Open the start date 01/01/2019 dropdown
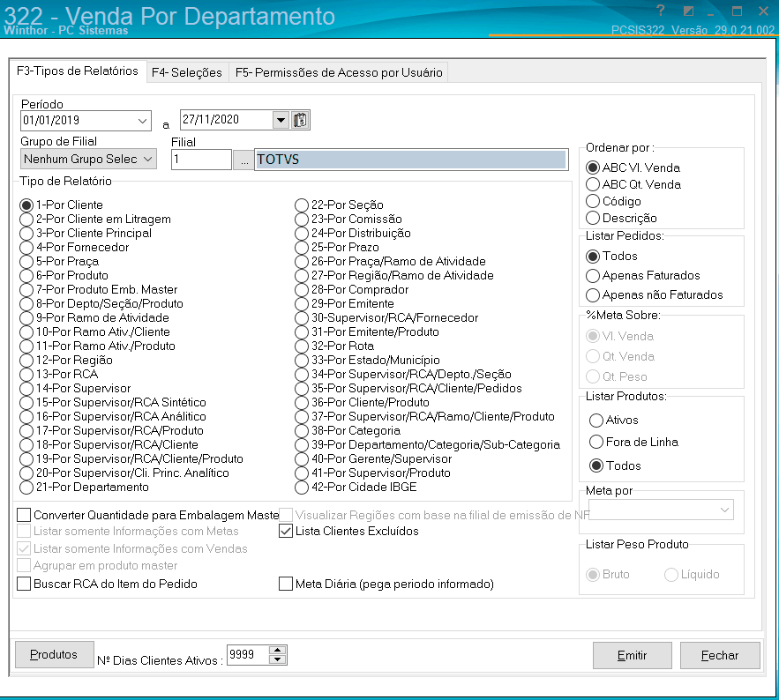The height and width of the screenshot is (700, 779). 142,121
